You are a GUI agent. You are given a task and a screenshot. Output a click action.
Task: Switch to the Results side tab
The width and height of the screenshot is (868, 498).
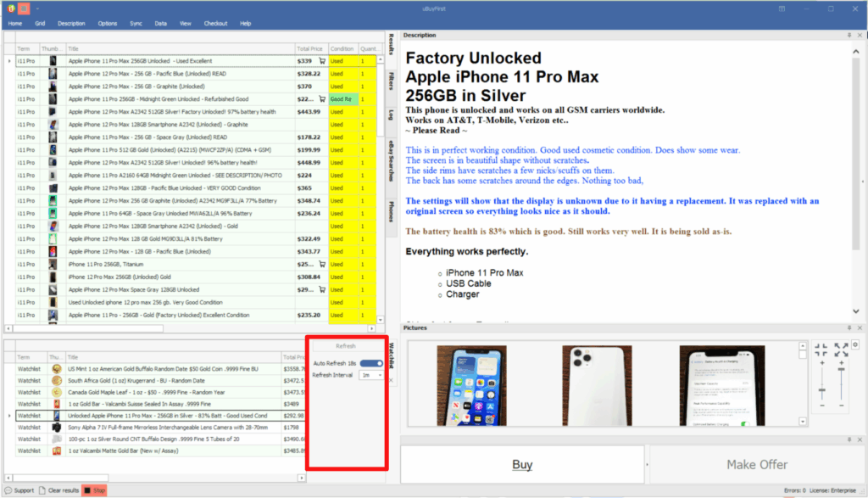coord(391,44)
